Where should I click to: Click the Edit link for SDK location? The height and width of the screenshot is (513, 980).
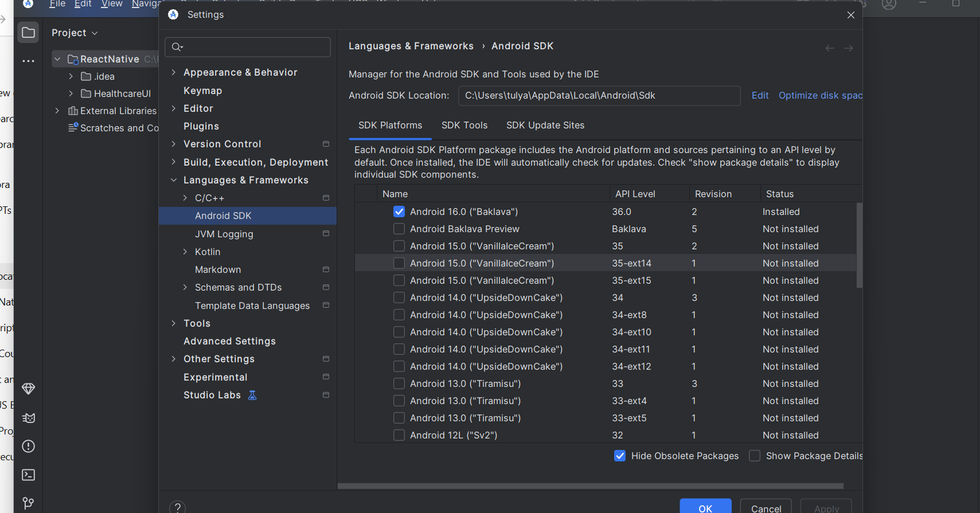[759, 95]
